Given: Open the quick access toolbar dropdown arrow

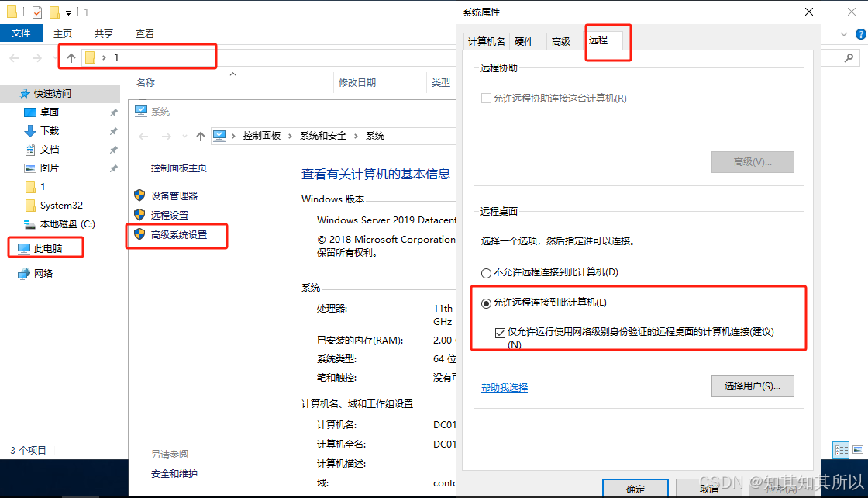Looking at the screenshot, I should point(68,12).
